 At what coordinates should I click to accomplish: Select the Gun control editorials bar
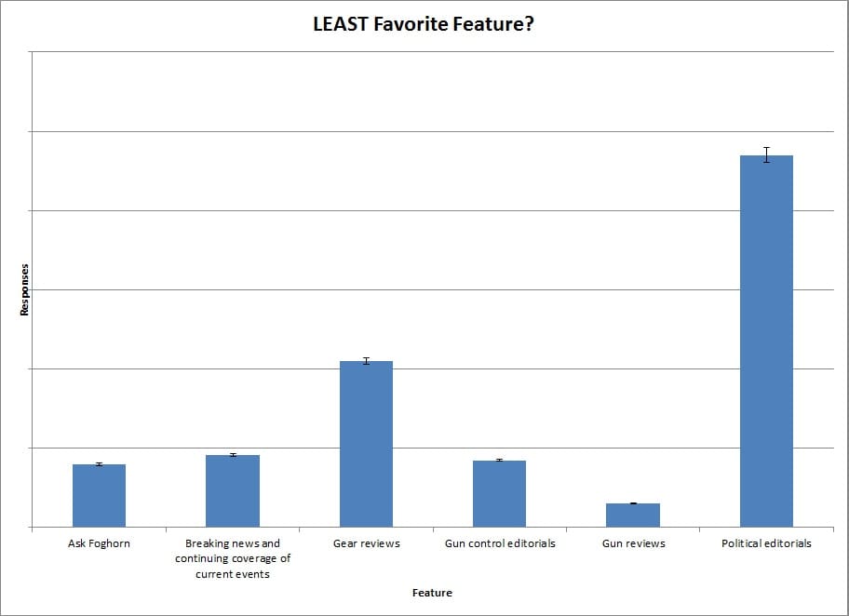[x=499, y=494]
